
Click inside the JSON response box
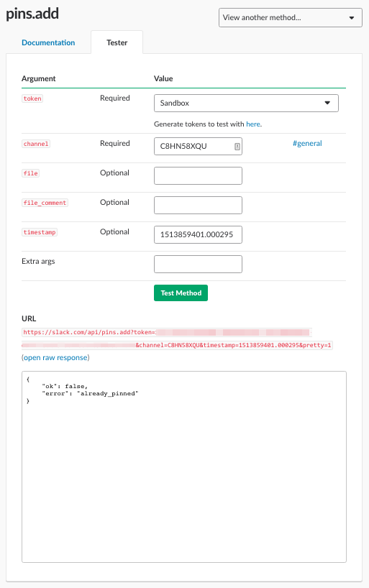[x=184, y=467]
